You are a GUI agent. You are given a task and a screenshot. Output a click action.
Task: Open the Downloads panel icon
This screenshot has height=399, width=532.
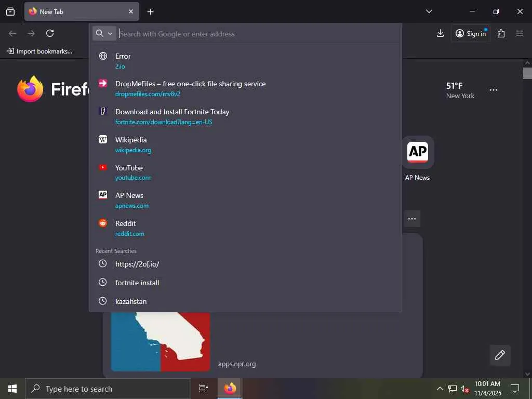tap(440, 33)
